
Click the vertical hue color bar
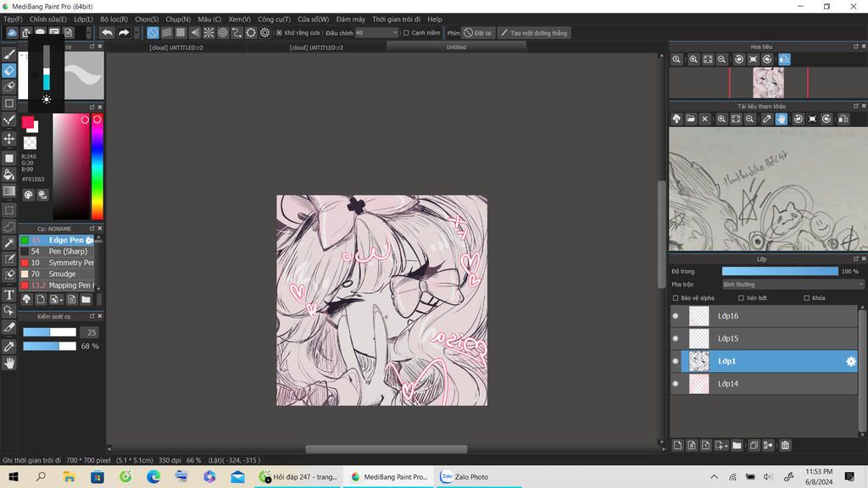(x=97, y=167)
